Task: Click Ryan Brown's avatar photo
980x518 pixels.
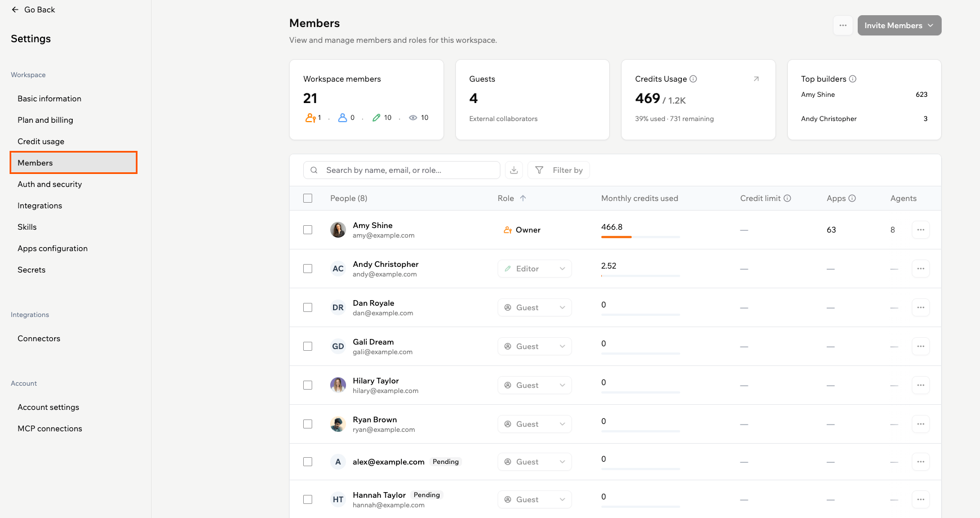Action: coord(338,424)
